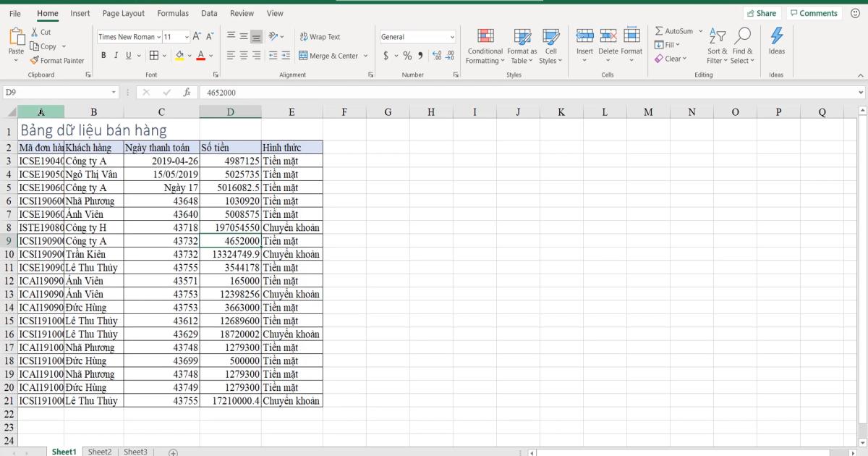Open the Number Format dropdown showing General
Screen dimensions: 868x456
[x=418, y=36]
